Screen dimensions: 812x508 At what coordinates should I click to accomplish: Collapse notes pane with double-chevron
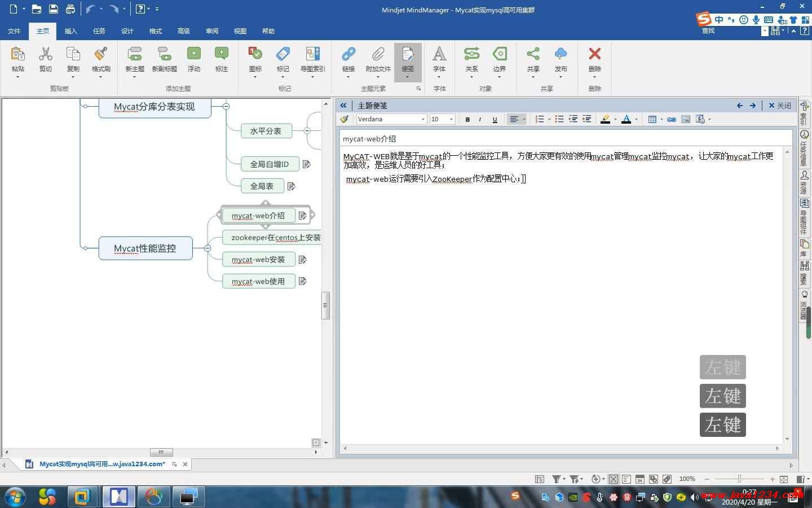pos(343,106)
